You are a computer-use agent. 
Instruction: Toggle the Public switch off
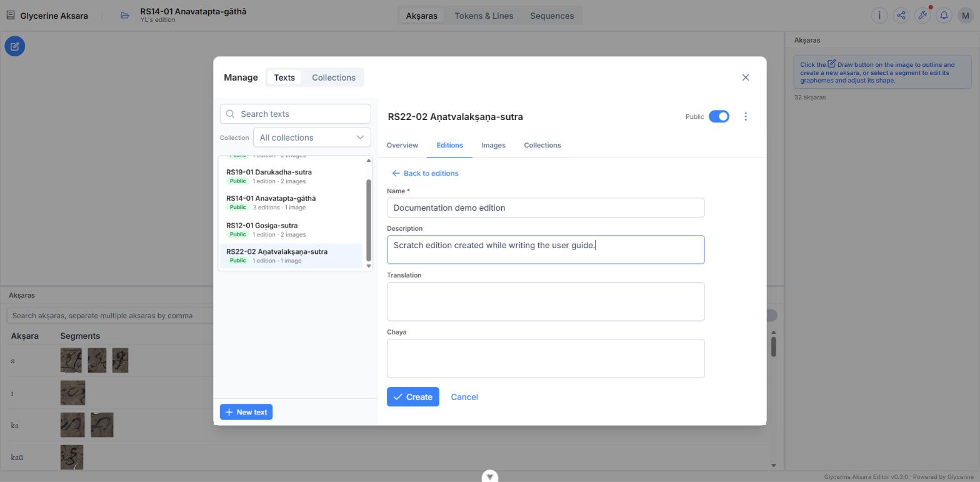[719, 117]
